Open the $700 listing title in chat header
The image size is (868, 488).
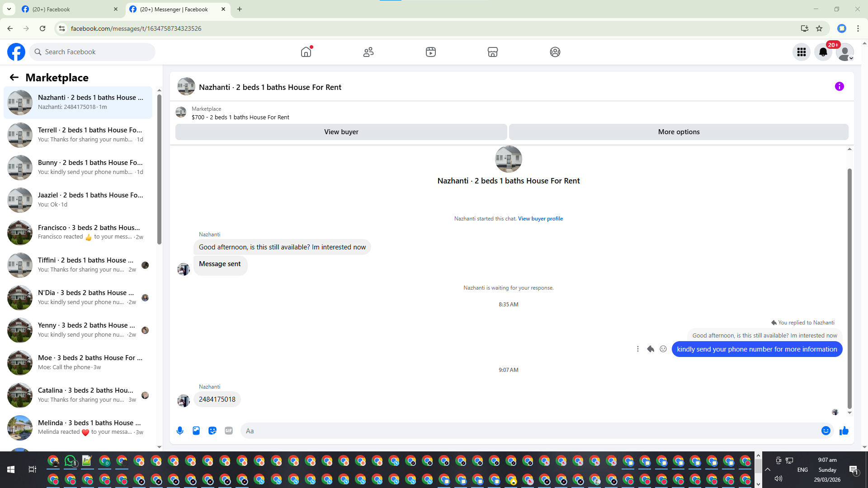click(241, 117)
